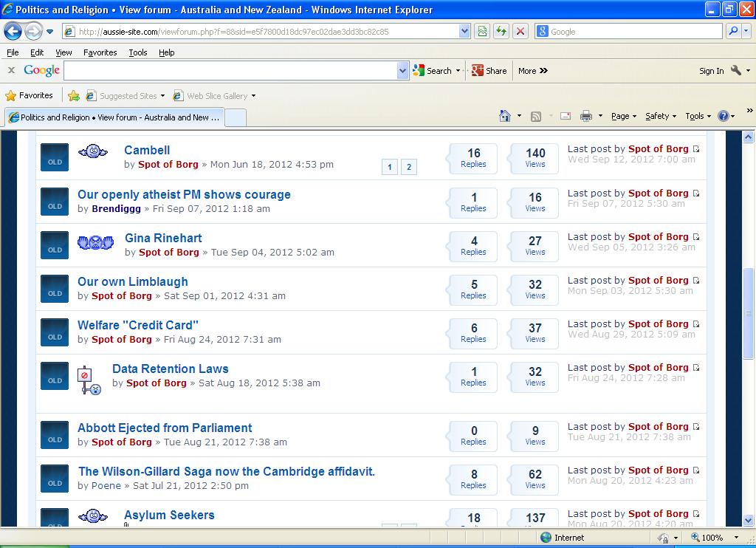Open the address bar dropdown arrow
The height and width of the screenshot is (548, 756).
pyautogui.click(x=464, y=31)
